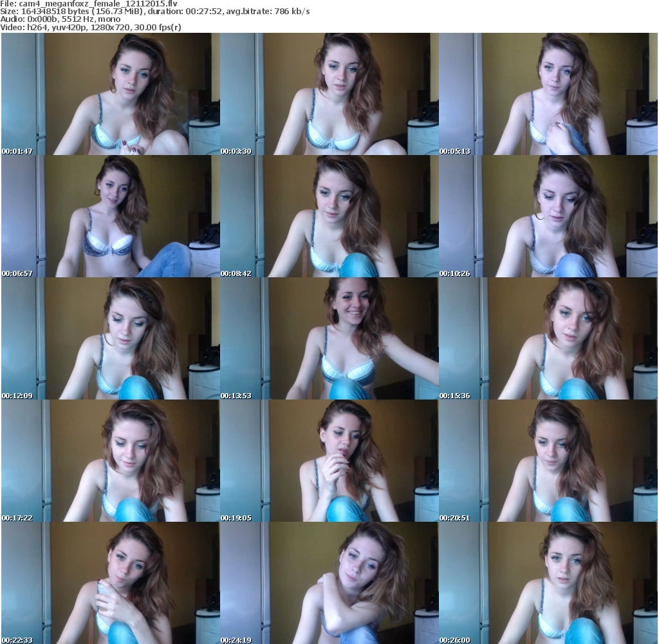Click the 'Video: h264, yuv420p' info line
Image resolution: width=659 pixels, height=644 pixels.
(91, 27)
